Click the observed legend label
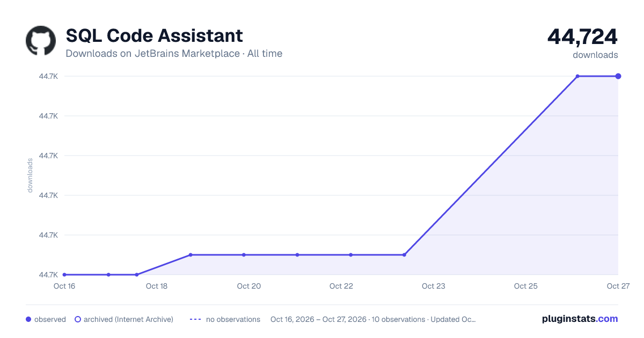 pos(50,319)
